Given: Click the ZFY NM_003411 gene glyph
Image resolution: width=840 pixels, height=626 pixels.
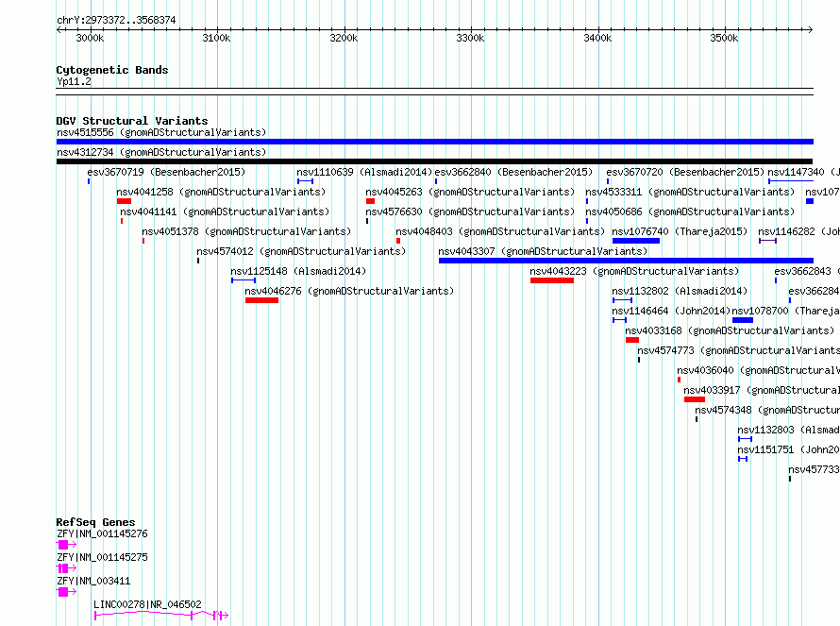Looking at the screenshot, I should (66, 592).
